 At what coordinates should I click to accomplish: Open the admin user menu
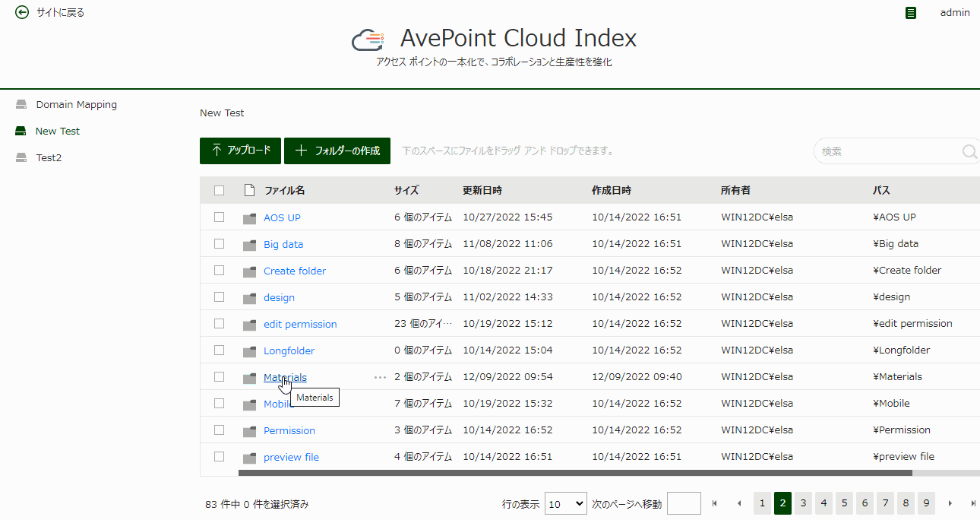pos(955,12)
